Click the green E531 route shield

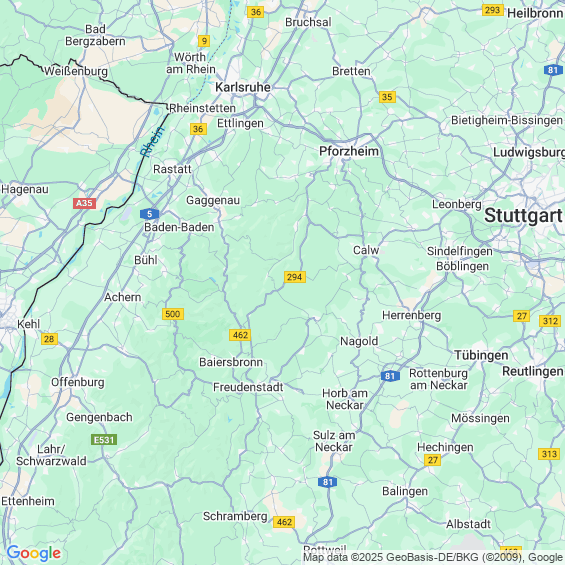pos(104,440)
